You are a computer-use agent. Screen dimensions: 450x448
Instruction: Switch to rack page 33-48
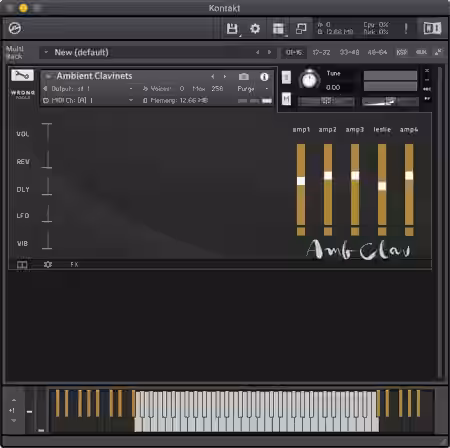349,52
